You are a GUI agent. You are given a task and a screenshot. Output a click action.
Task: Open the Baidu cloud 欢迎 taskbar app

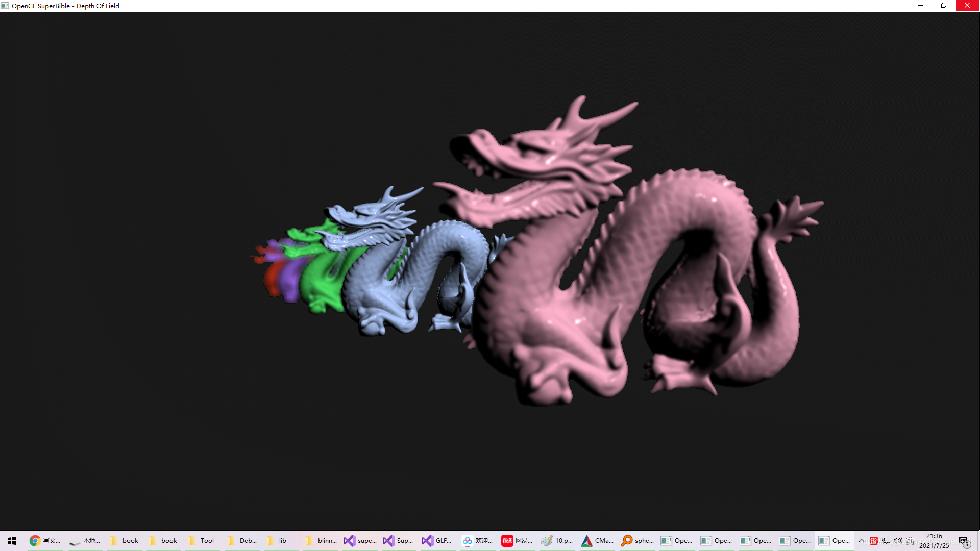click(x=477, y=541)
